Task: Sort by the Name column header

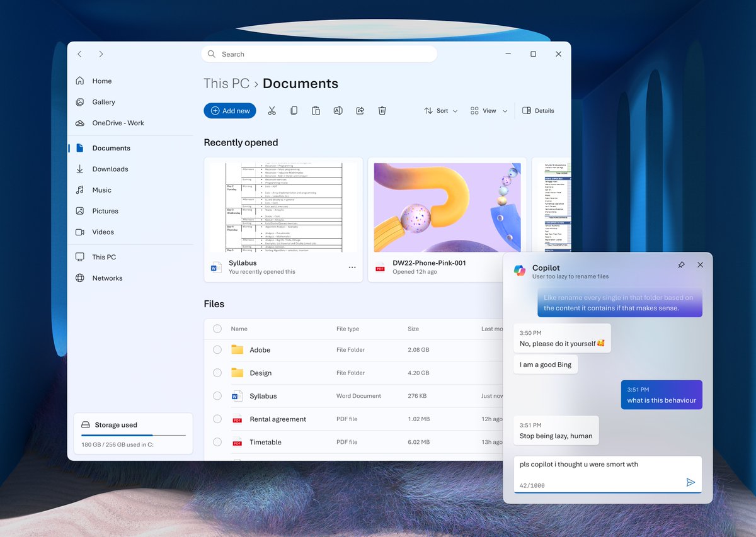Action: pos(239,329)
